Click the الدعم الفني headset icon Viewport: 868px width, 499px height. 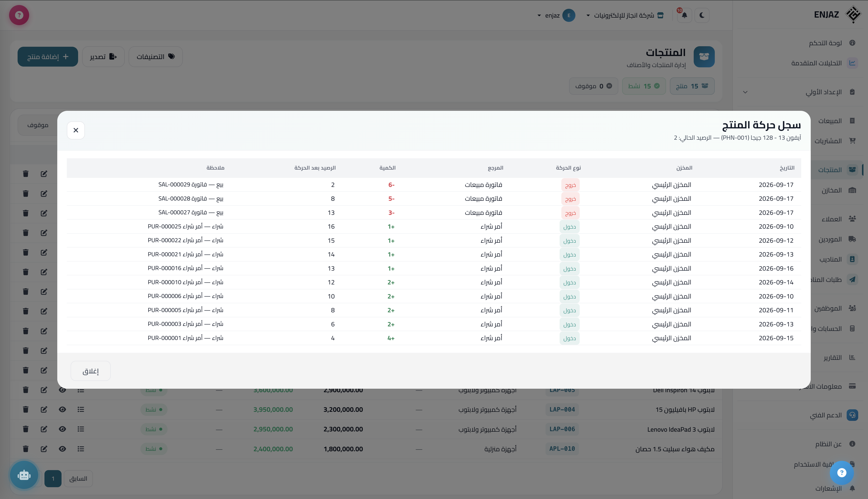pyautogui.click(x=852, y=415)
